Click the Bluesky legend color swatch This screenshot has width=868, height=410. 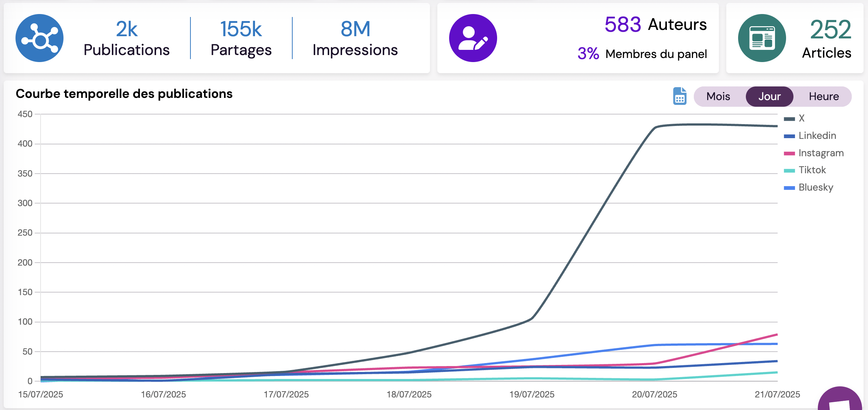click(789, 188)
